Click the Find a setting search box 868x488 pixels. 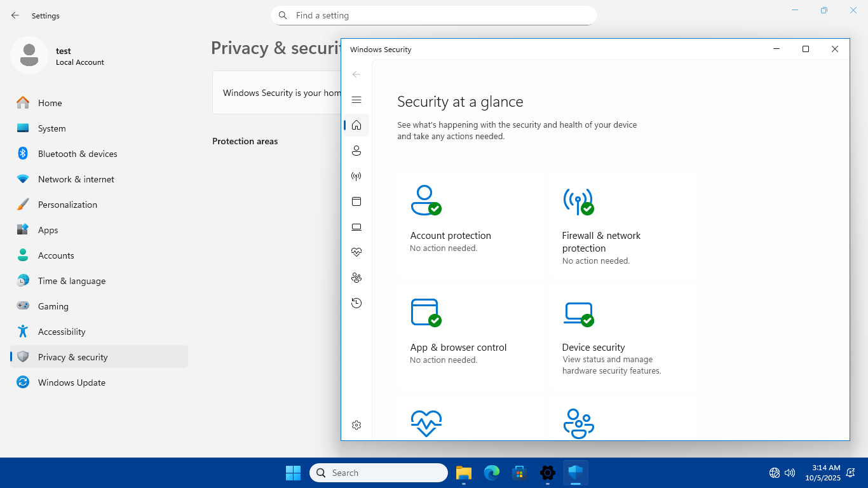(433, 15)
